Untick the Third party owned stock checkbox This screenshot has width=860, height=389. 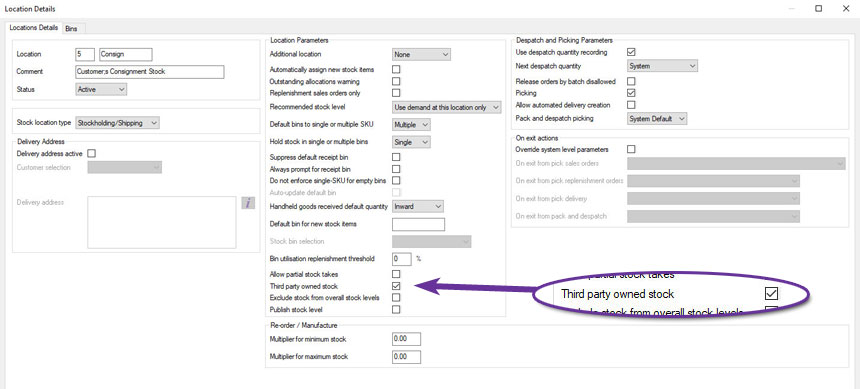[x=396, y=286]
